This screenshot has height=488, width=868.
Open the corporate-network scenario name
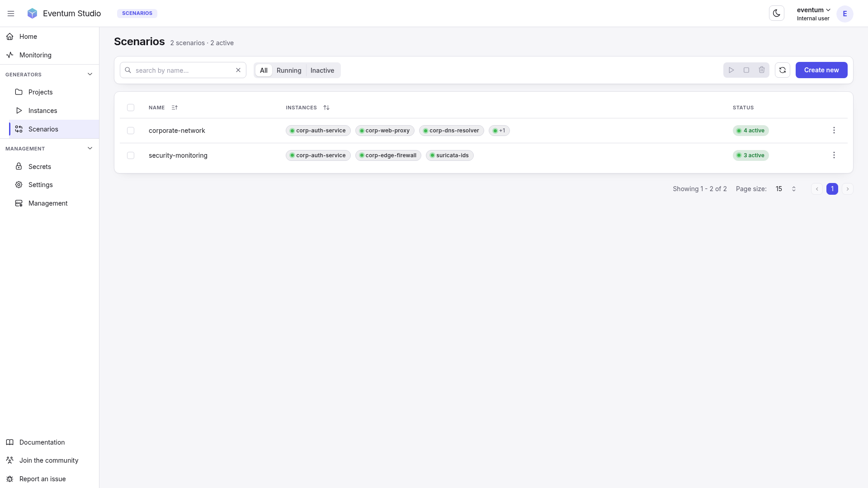point(177,131)
